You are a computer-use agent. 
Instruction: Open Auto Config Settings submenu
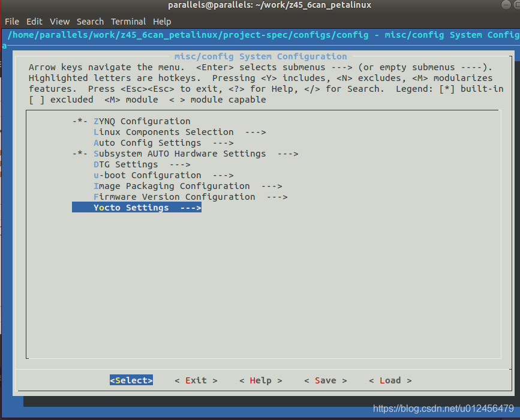(x=164, y=143)
